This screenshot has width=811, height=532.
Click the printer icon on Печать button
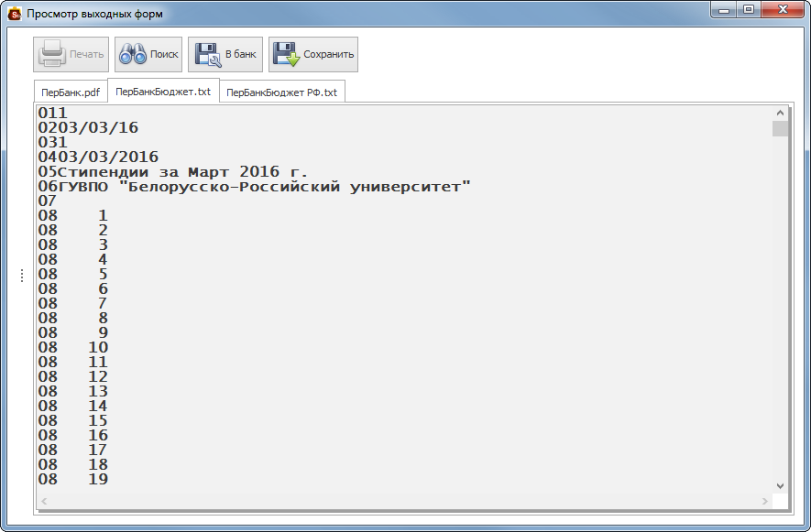(x=52, y=54)
